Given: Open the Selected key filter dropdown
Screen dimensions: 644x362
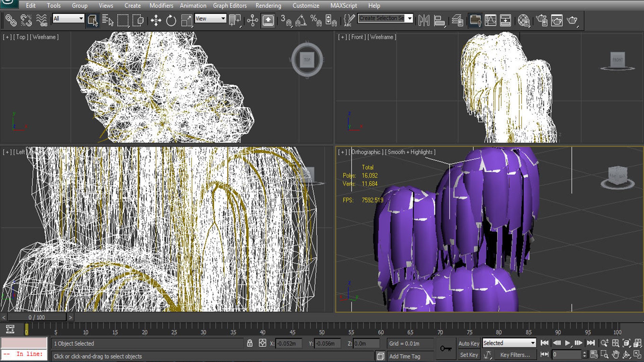Looking at the screenshot, I should [509, 343].
